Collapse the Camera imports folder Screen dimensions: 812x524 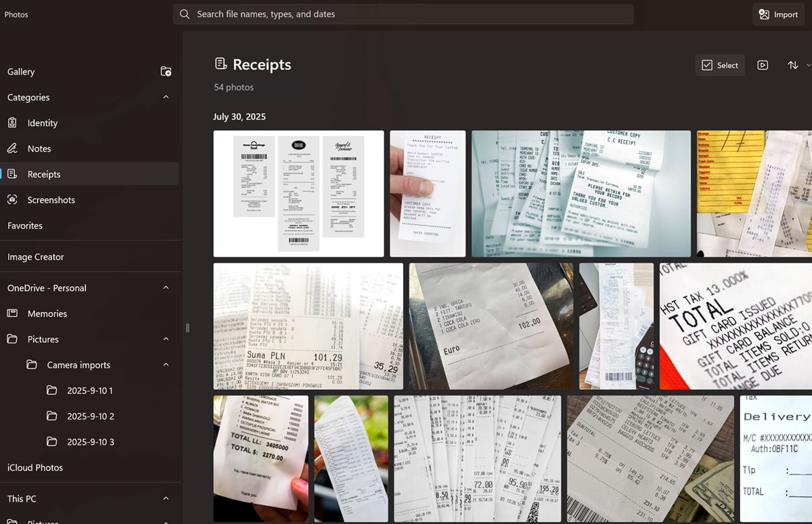click(166, 366)
